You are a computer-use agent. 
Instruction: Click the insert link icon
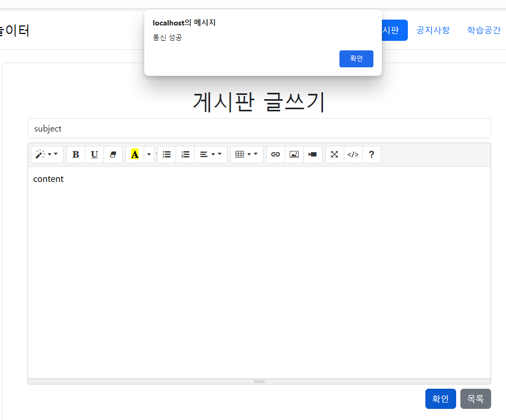(x=276, y=154)
